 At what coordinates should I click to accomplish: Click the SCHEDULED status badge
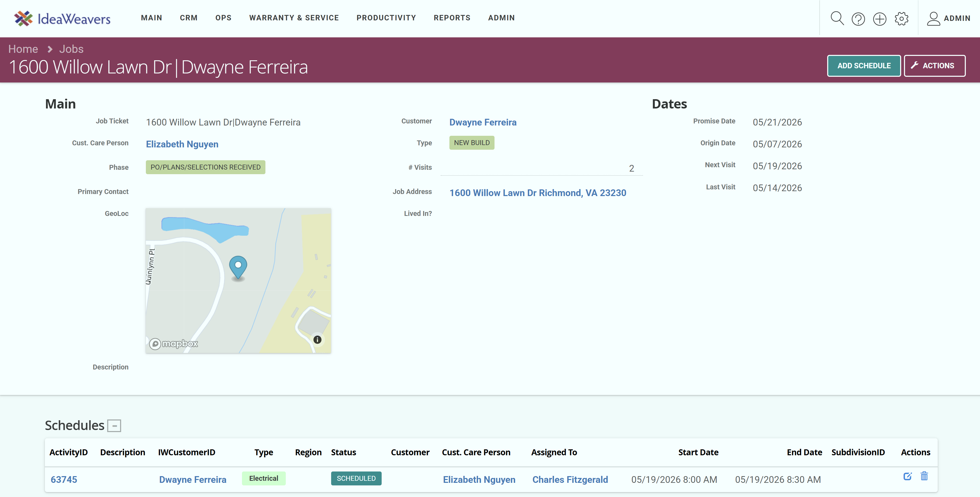coord(356,478)
